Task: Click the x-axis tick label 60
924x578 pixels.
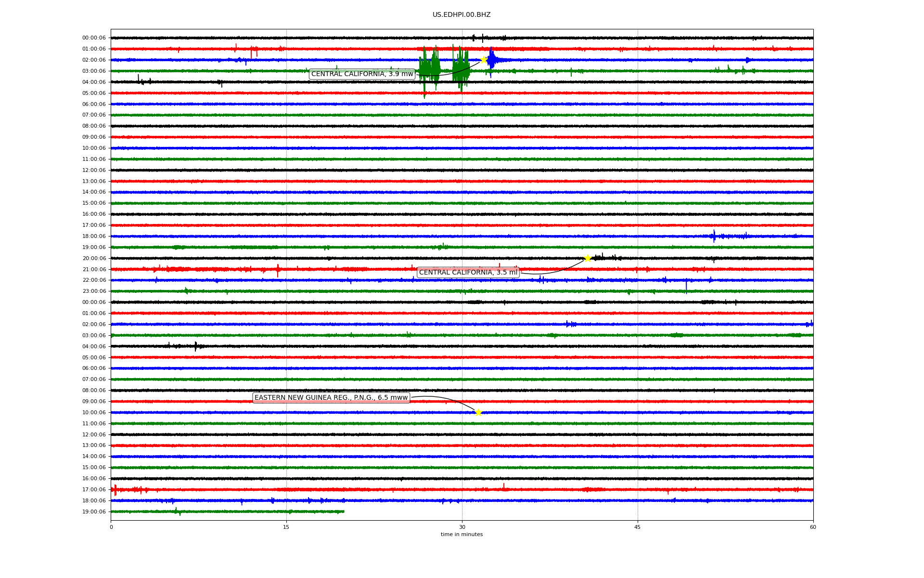Action: click(812, 527)
